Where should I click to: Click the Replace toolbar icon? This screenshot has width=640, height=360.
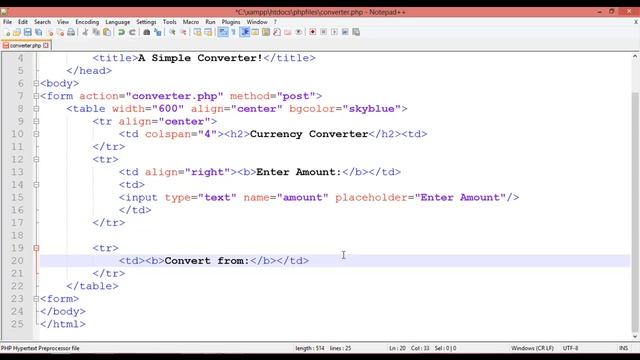(x=158, y=32)
